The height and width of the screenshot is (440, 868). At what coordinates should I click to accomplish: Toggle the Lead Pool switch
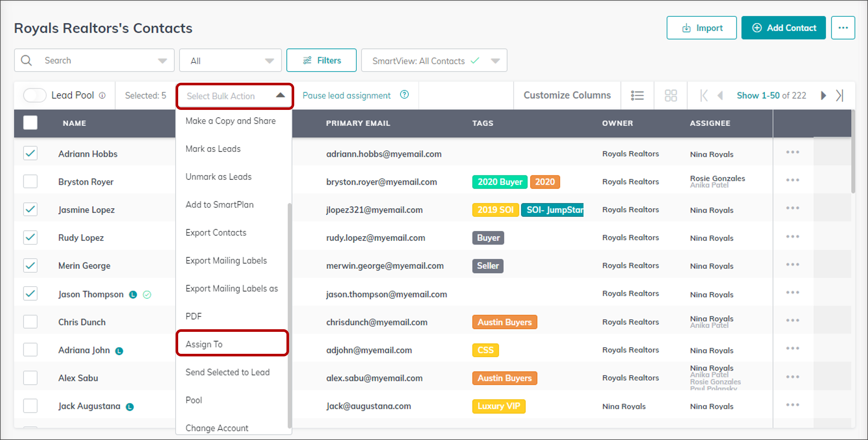coord(35,95)
